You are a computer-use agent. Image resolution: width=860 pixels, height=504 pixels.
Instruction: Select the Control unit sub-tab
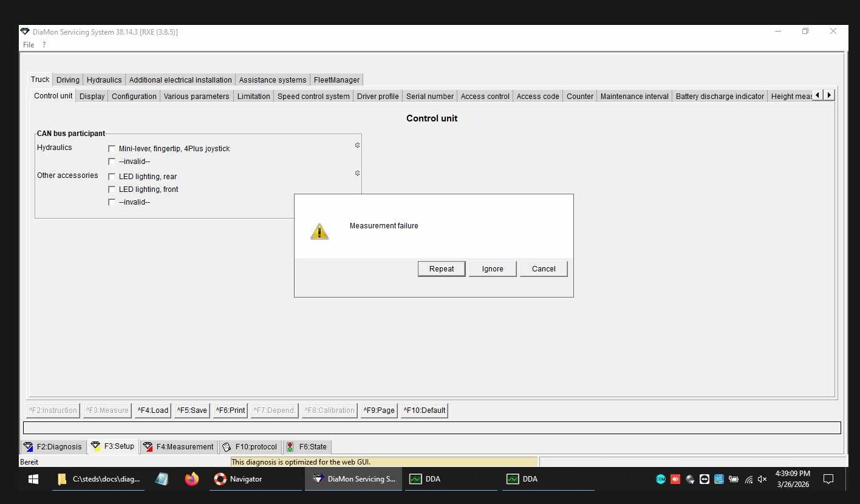click(x=53, y=96)
